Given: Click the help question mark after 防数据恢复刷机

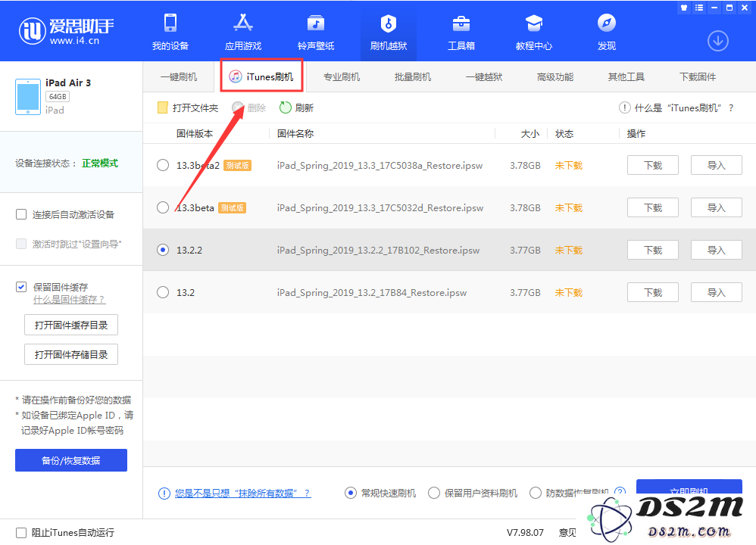Looking at the screenshot, I should pyautogui.click(x=620, y=492).
